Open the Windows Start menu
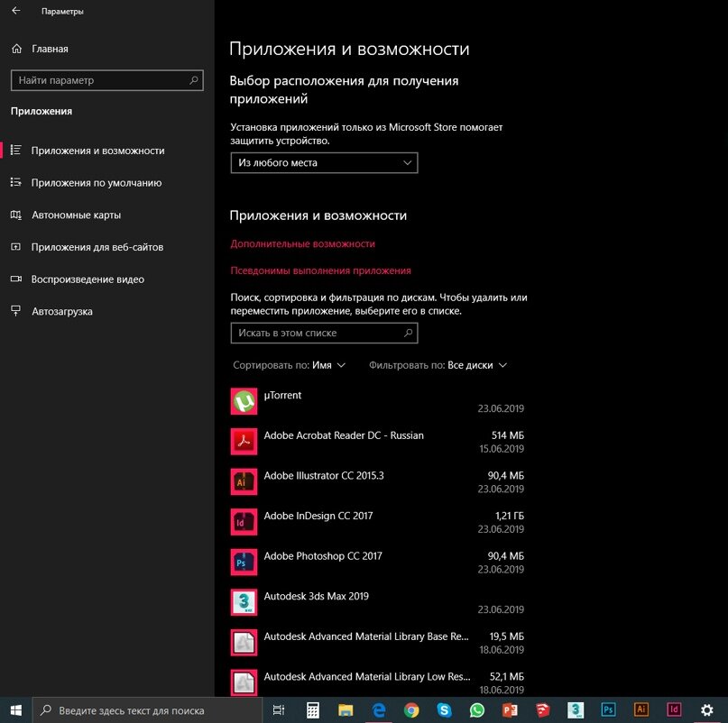The image size is (728, 723). (15, 710)
